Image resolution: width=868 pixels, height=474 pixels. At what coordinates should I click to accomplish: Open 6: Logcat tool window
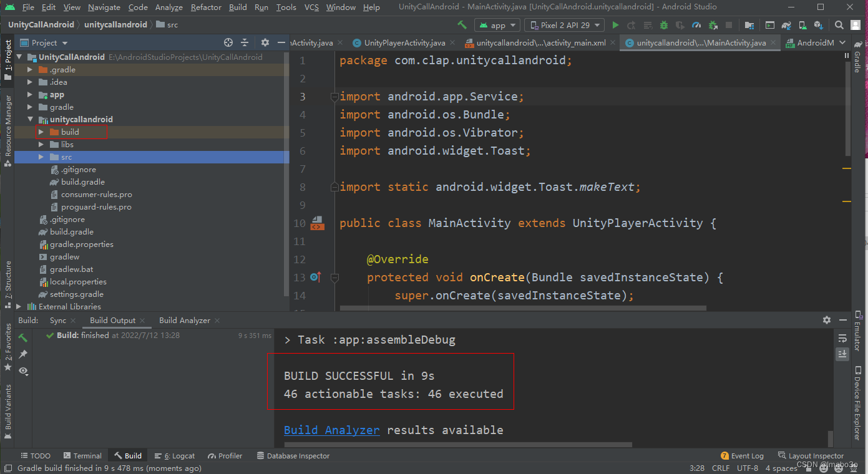[x=175, y=456]
